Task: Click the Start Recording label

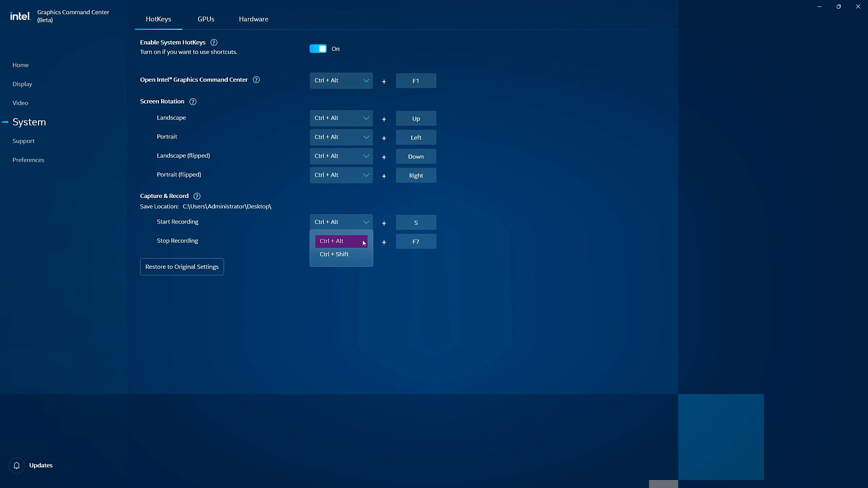Action: [177, 222]
